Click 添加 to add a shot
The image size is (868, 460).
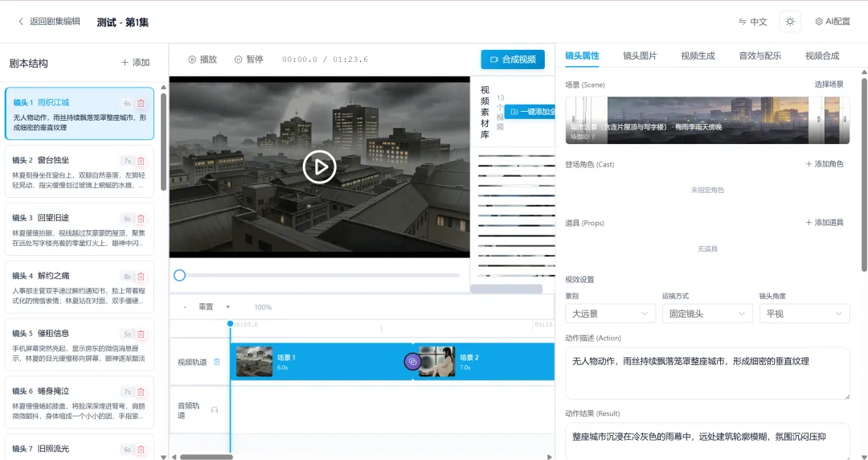pos(136,63)
